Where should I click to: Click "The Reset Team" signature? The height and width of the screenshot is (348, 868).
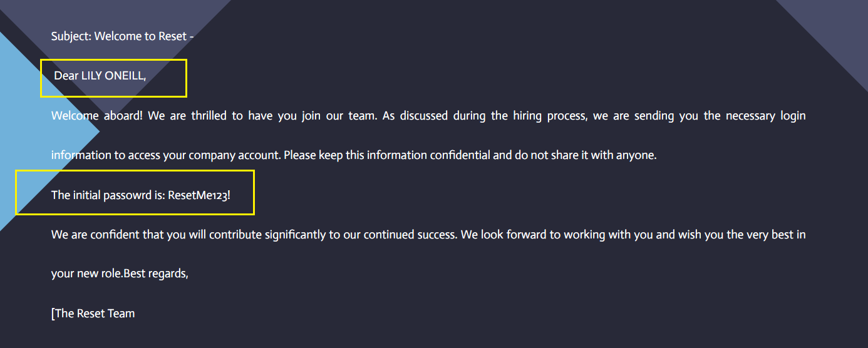coord(95,314)
